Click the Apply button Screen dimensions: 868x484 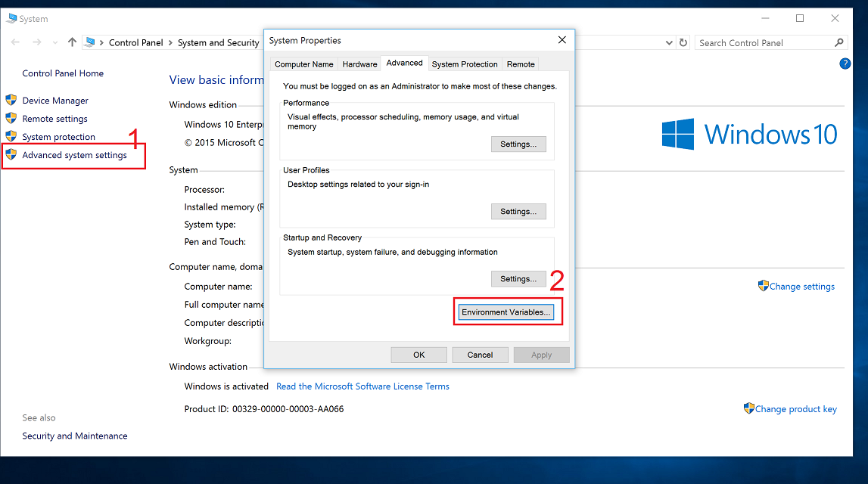[x=541, y=355]
